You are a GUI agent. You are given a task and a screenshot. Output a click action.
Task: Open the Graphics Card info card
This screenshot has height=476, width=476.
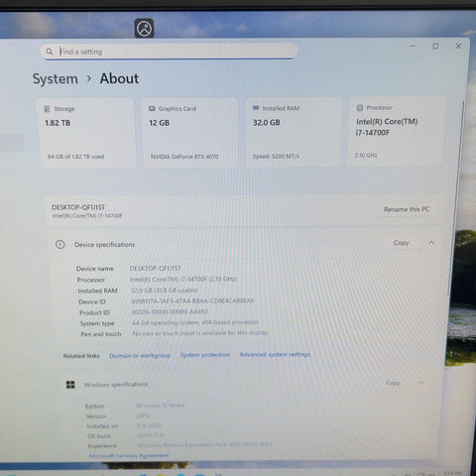tap(190, 132)
